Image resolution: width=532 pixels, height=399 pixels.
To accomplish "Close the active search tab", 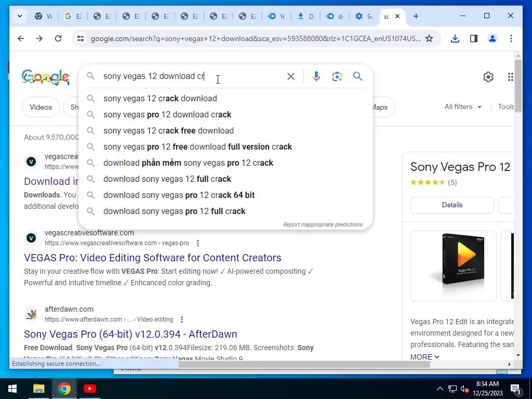I will (x=397, y=16).
